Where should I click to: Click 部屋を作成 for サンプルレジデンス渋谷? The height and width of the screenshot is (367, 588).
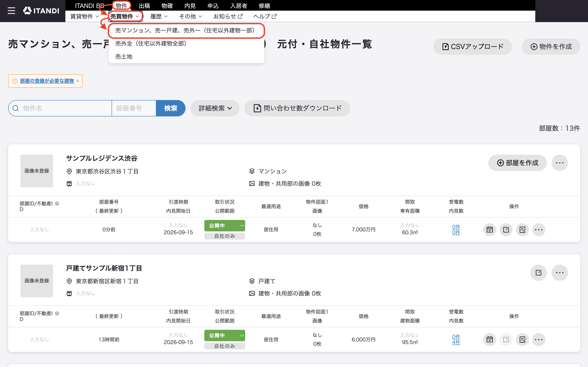coord(518,163)
